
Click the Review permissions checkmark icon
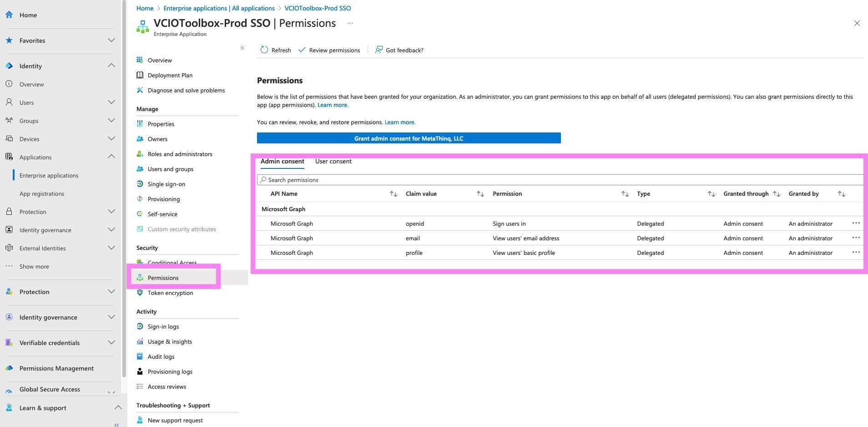point(302,50)
